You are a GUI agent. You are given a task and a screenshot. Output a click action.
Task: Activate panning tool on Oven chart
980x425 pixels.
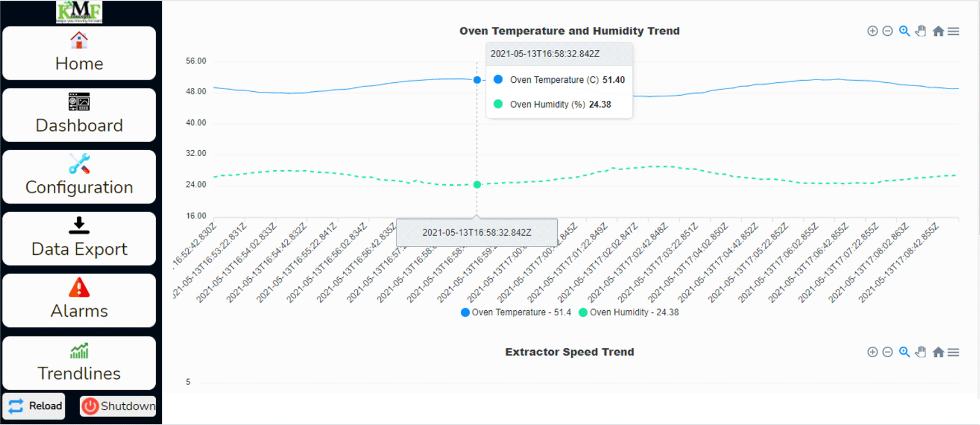(921, 31)
